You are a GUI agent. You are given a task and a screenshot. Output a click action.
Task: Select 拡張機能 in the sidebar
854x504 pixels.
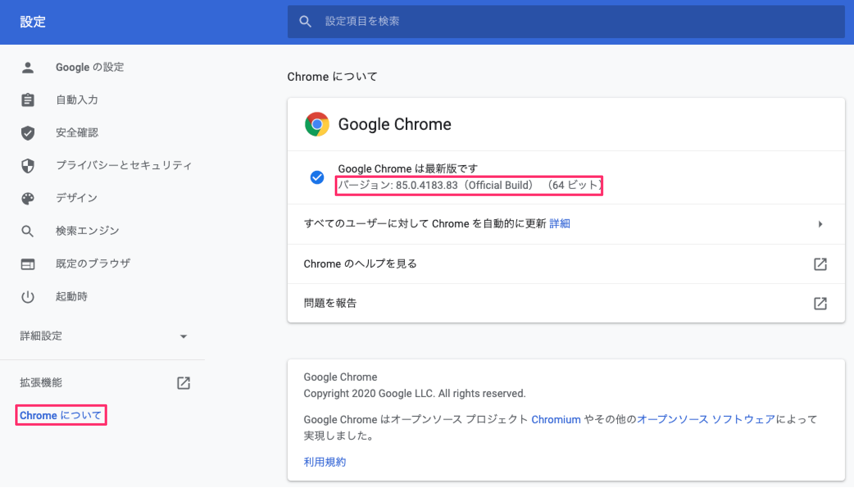click(41, 383)
